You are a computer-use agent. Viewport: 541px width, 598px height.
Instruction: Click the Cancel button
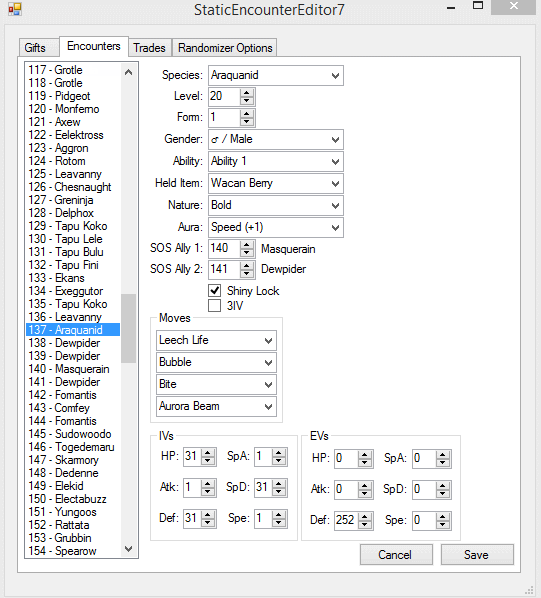[396, 555]
